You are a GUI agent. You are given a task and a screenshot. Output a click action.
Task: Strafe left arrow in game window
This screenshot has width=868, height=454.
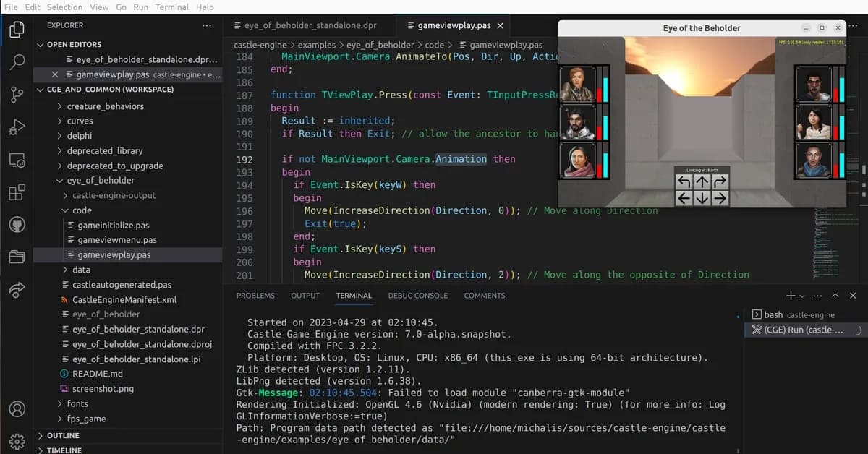tap(684, 198)
